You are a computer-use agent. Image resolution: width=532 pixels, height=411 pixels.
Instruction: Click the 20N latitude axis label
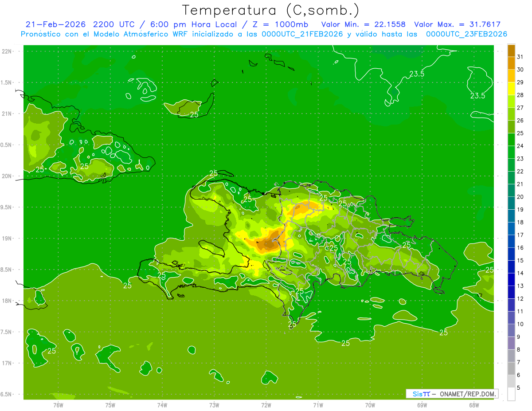coord(7,176)
